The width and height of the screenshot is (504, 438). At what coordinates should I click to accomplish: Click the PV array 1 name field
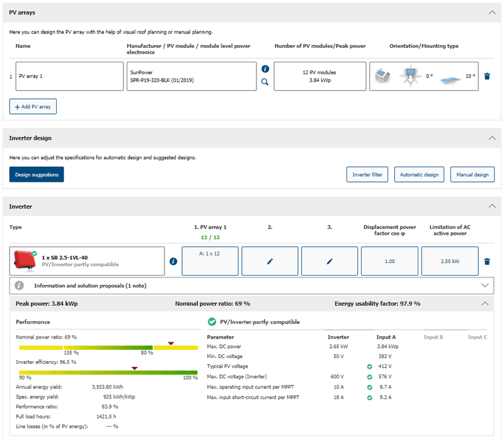pyautogui.click(x=67, y=76)
